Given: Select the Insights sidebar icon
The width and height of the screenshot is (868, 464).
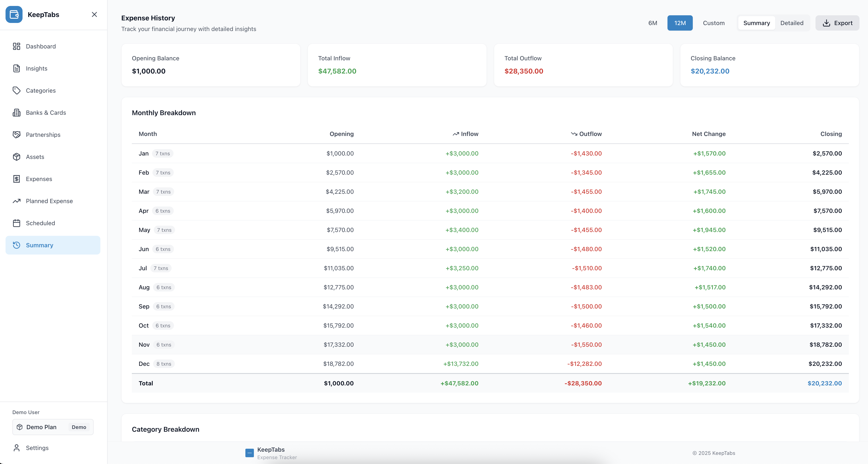Looking at the screenshot, I should pos(17,68).
